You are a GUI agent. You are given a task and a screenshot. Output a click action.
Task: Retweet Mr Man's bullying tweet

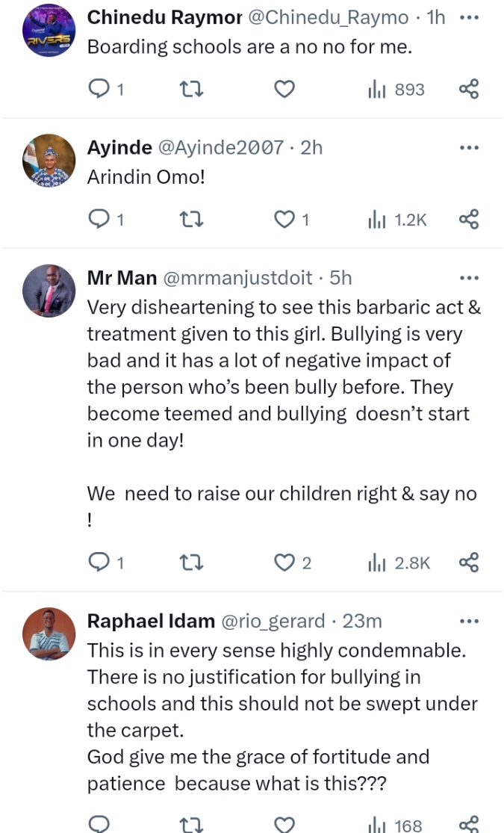click(x=192, y=563)
